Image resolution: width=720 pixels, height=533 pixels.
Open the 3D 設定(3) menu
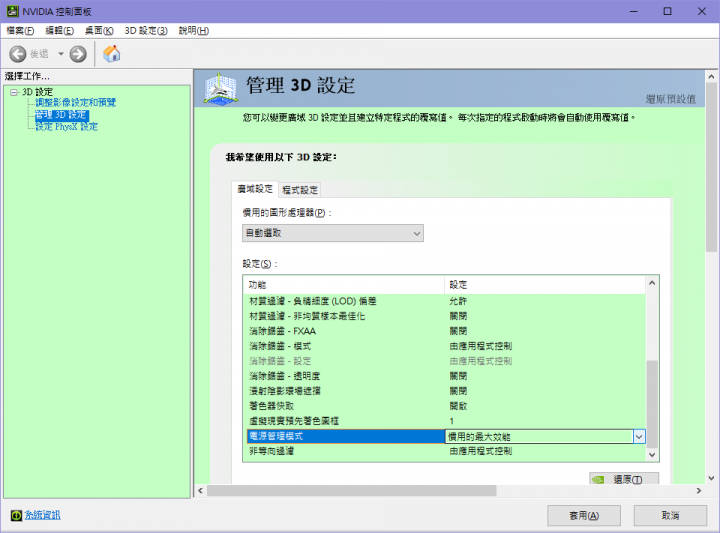tap(146, 31)
